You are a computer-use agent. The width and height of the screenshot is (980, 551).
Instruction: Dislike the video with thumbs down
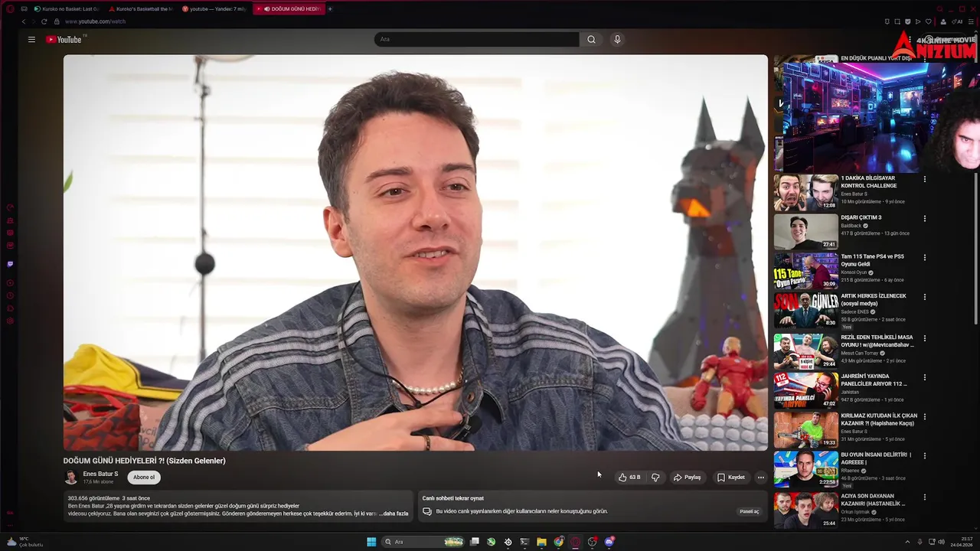pyautogui.click(x=655, y=477)
